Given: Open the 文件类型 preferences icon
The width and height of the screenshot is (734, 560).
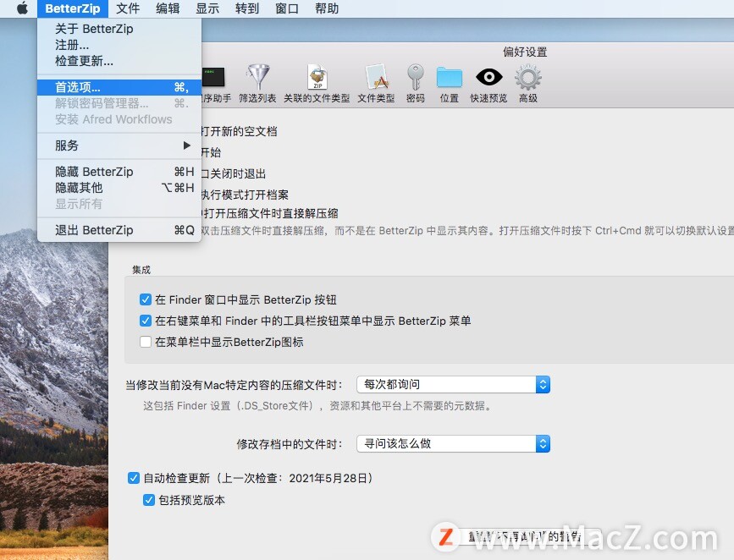Looking at the screenshot, I should click(377, 85).
